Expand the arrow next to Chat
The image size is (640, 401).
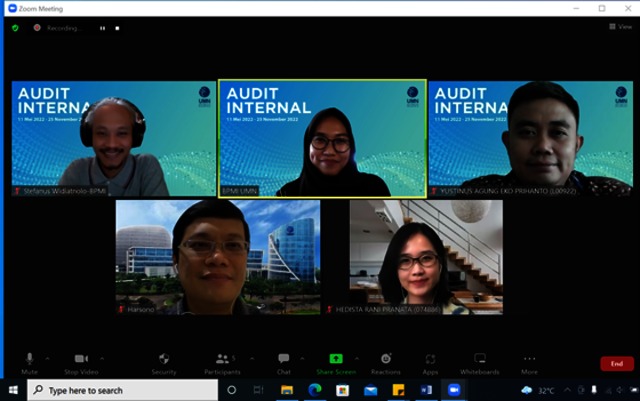pos(302,359)
